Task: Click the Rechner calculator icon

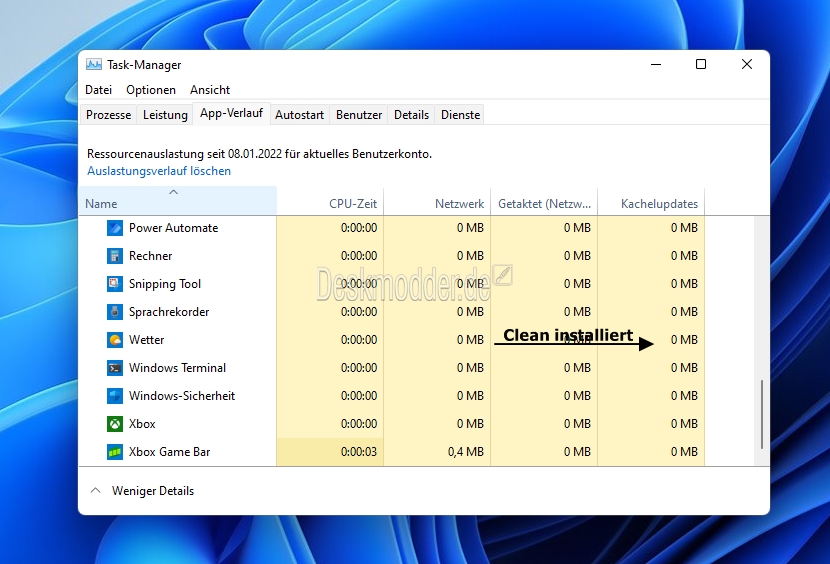Action: 115,256
